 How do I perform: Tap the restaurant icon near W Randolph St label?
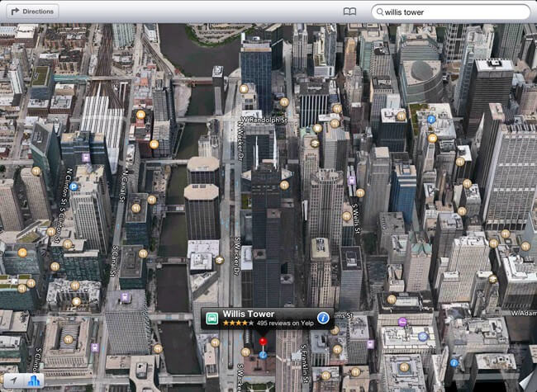[x=284, y=102]
